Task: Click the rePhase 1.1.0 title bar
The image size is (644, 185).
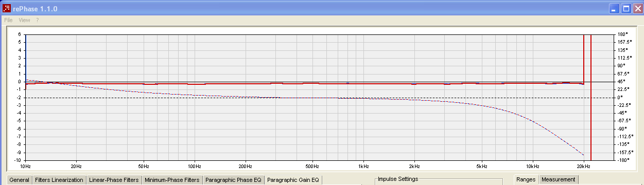Action: pos(309,9)
